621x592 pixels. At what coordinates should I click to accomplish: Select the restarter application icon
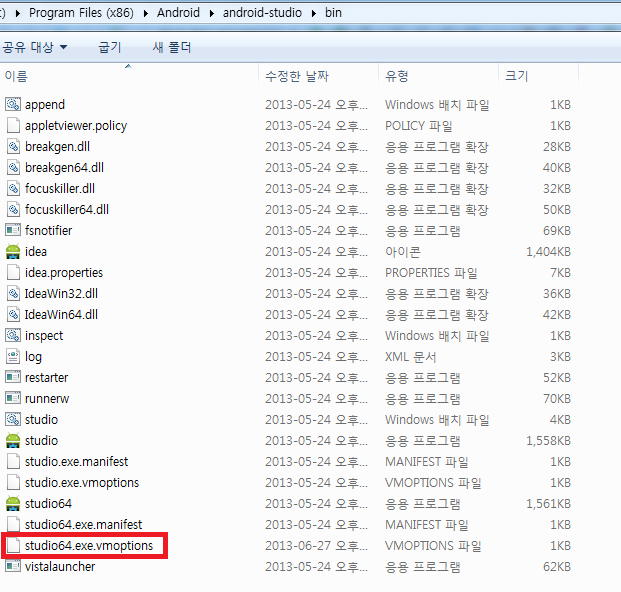point(13,377)
